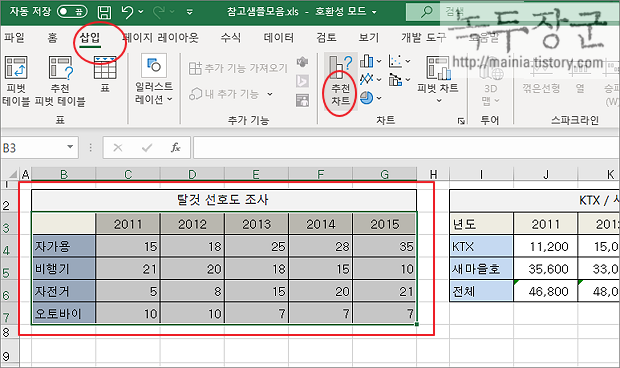Click the formula bar cancel X
Viewport: 620px width, 368px height.
coord(118,148)
